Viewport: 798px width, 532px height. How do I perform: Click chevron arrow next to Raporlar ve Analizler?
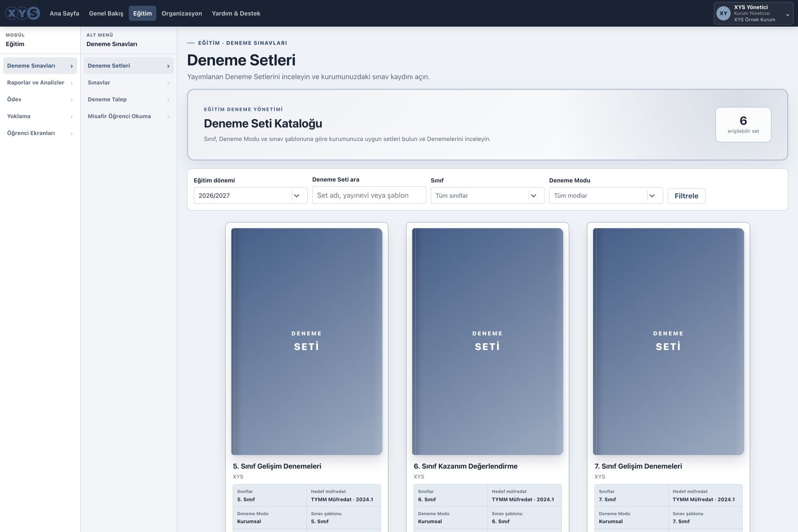point(71,83)
